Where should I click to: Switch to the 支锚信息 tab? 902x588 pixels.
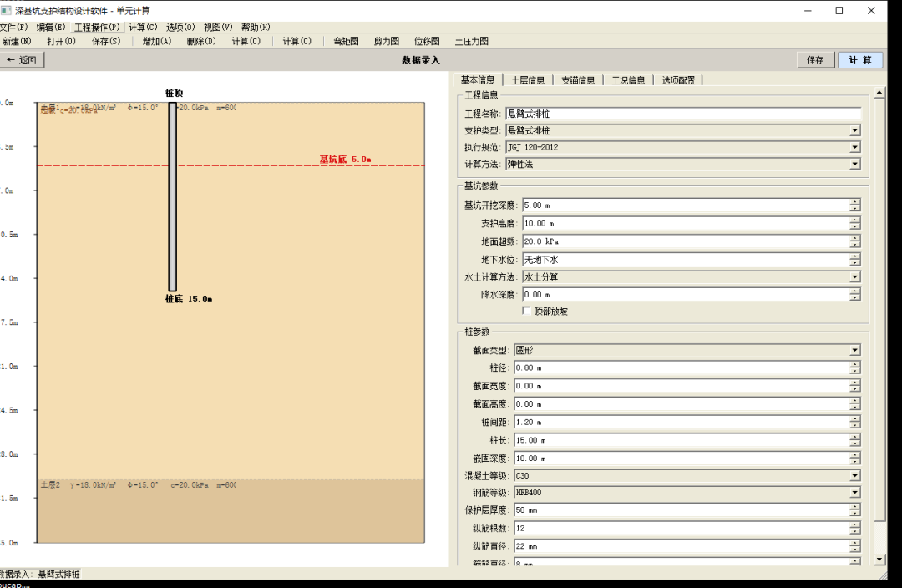point(578,80)
